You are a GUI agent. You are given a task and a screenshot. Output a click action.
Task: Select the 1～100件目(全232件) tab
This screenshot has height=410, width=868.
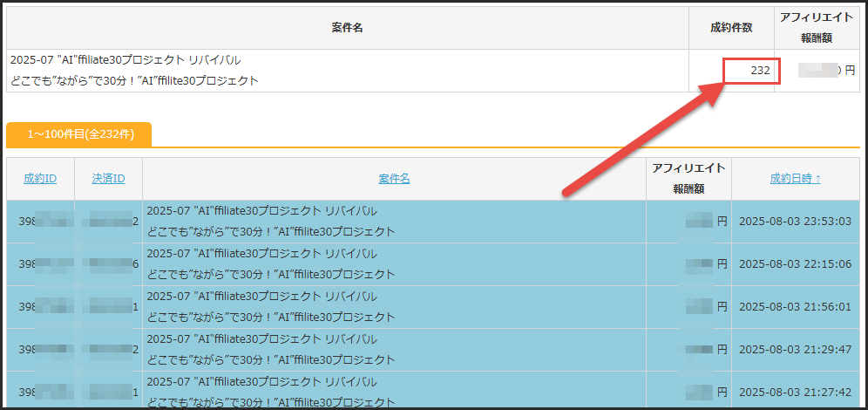(79, 134)
